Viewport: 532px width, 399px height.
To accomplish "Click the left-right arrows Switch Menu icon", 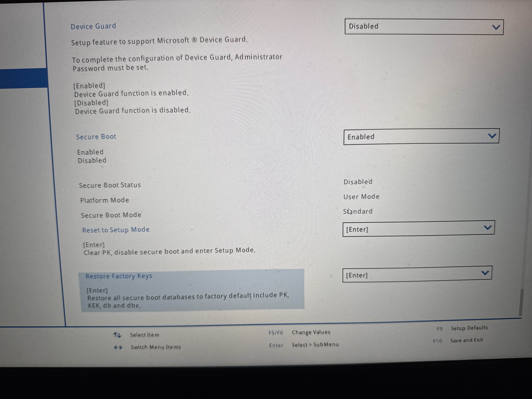I will tap(118, 347).
